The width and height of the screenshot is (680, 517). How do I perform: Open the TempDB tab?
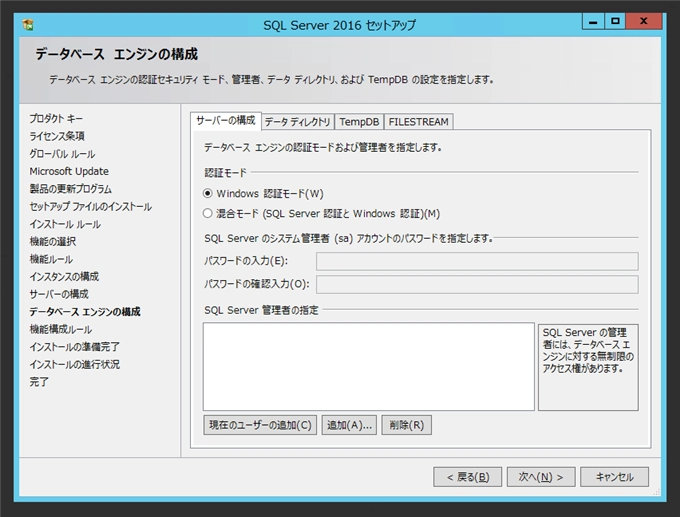point(359,122)
